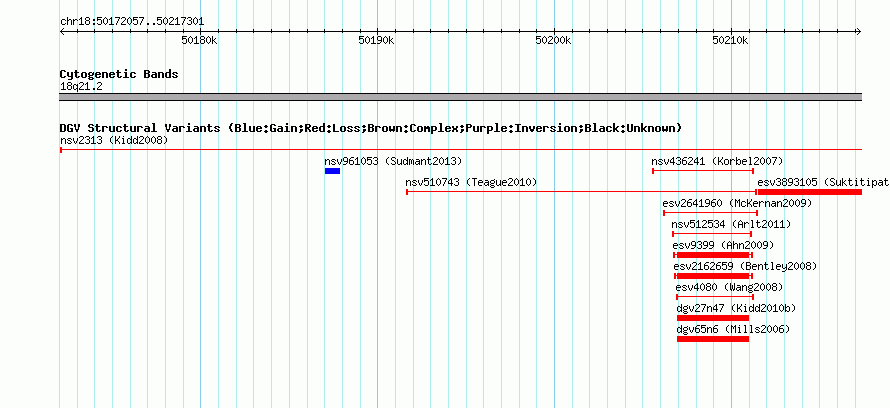Click the esv4080 red variant line
890x408 pixels.
[x=715, y=297]
